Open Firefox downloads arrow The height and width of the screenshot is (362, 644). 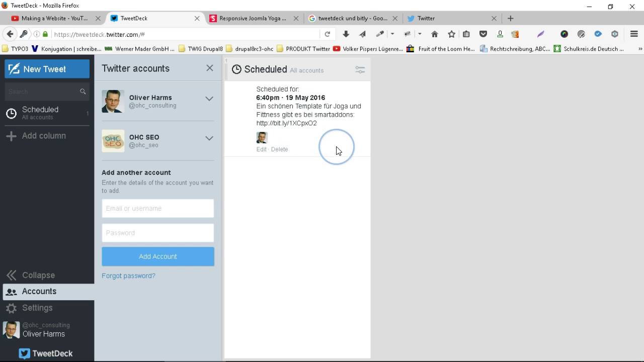pos(346,34)
